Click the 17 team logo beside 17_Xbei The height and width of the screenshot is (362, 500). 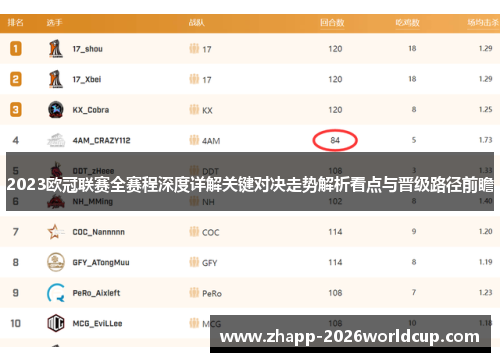(x=56, y=79)
